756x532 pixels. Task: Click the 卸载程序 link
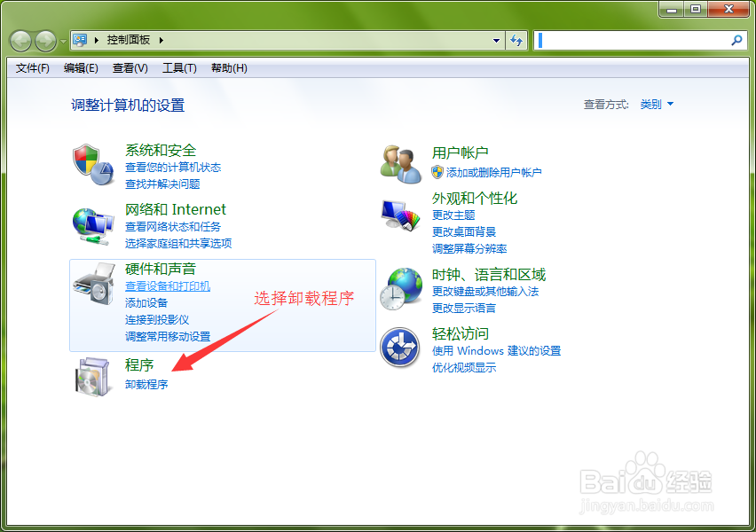pos(146,384)
